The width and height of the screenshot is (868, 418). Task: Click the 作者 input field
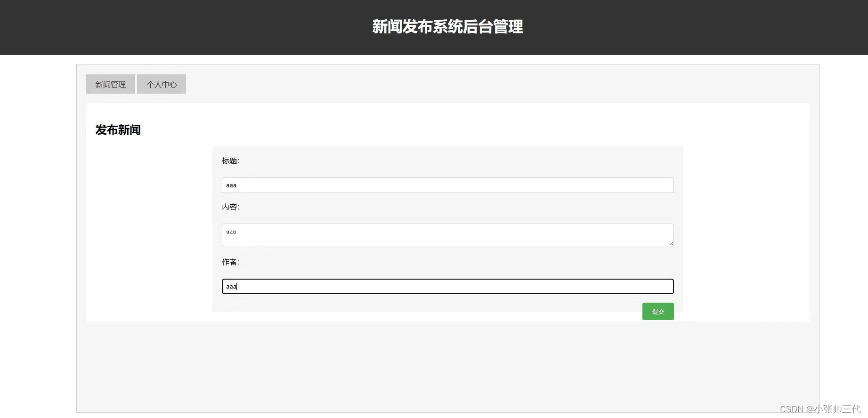[x=447, y=286]
